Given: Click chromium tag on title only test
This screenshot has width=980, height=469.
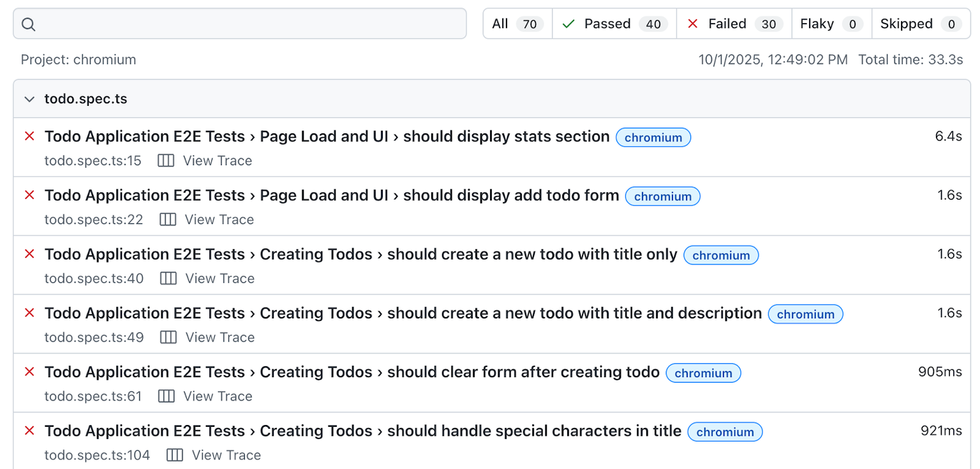Looking at the screenshot, I should (721, 255).
